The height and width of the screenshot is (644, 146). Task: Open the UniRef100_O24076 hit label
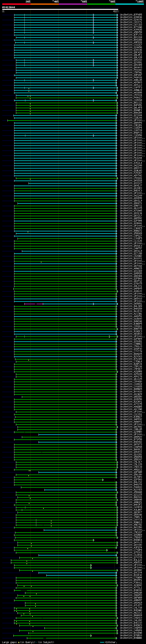point(131,20)
